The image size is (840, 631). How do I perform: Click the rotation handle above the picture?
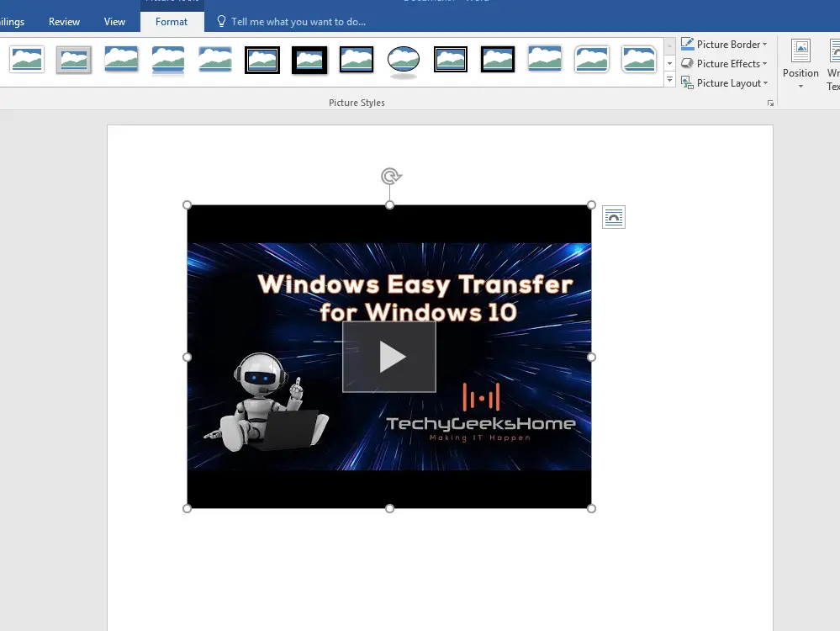[x=391, y=176]
